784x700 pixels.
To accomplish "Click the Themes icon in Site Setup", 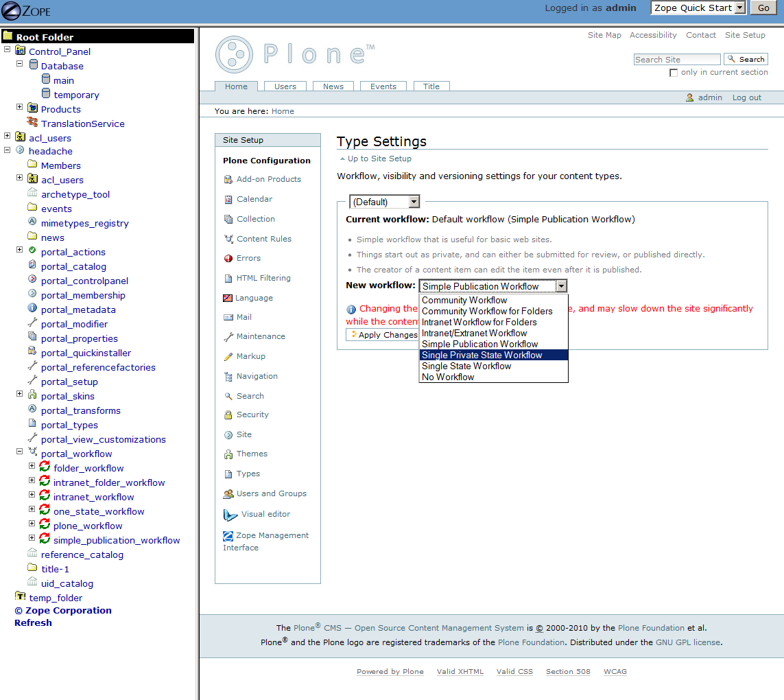I will [228, 454].
